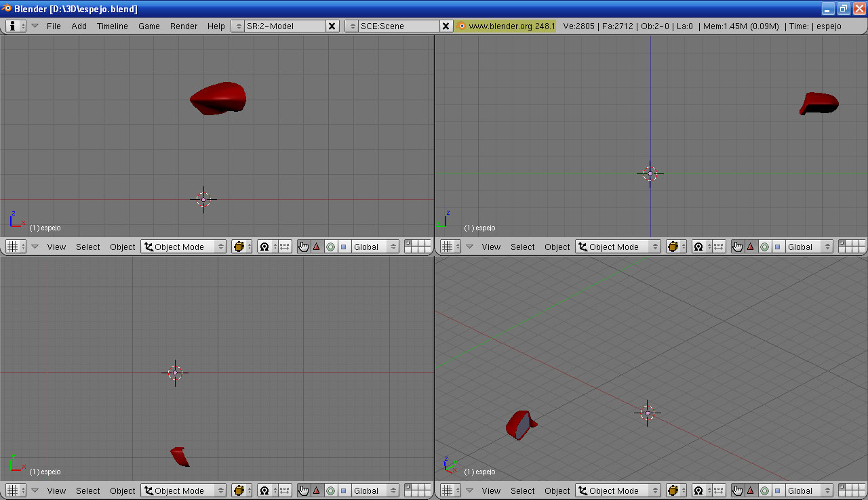Open Object Mode dropdown in bottom-right viewport
This screenshot has height=500, width=868.
[x=618, y=491]
